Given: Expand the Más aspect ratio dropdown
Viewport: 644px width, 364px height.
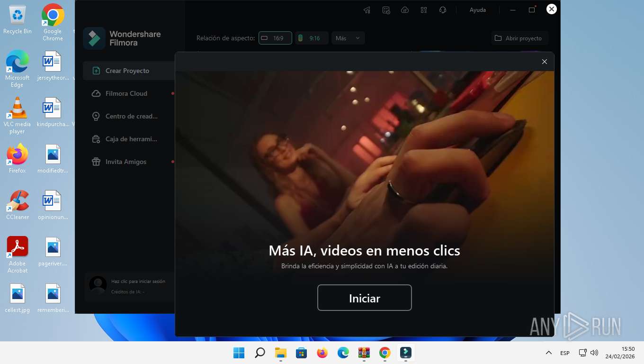Looking at the screenshot, I should (348, 38).
